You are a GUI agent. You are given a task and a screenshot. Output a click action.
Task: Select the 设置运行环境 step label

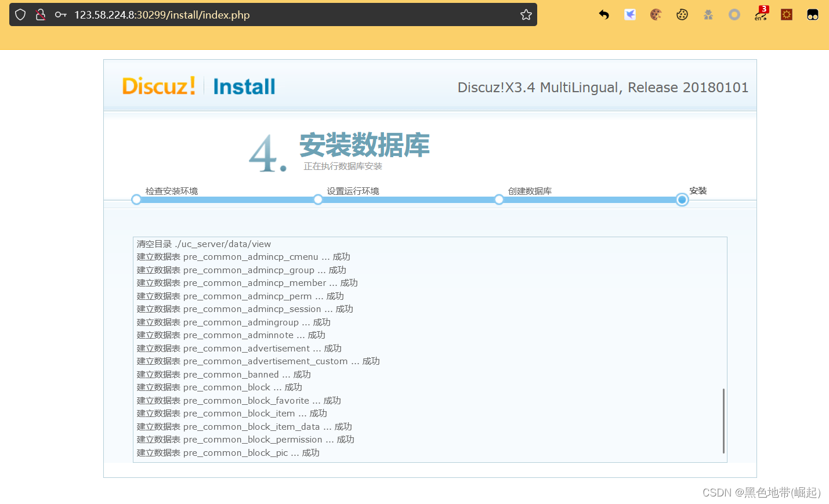(353, 190)
